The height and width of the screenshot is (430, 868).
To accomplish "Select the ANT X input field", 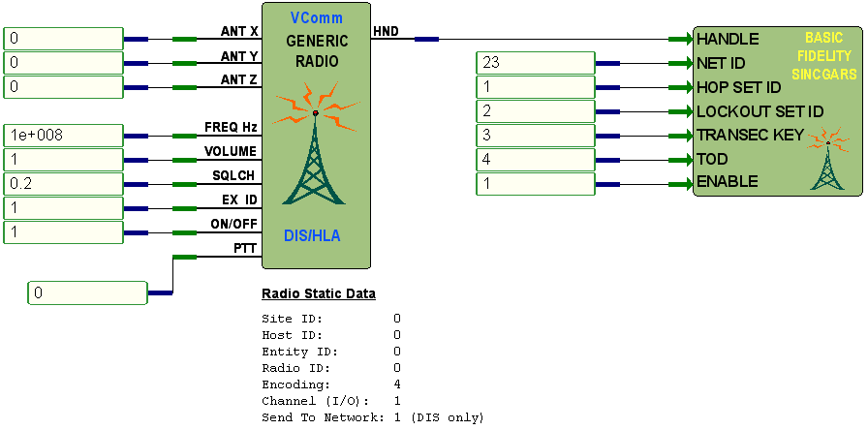I will tap(63, 39).
